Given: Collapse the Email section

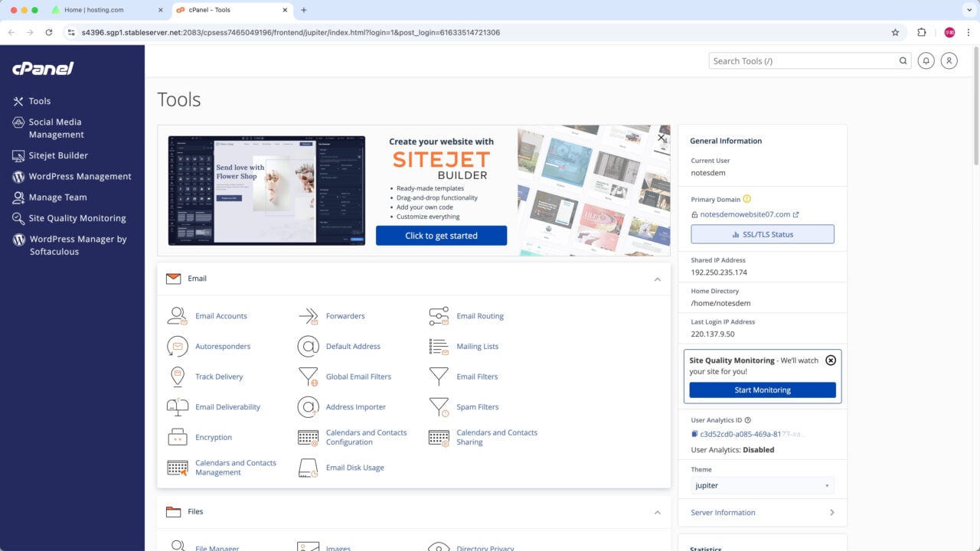Looking at the screenshot, I should 657,279.
